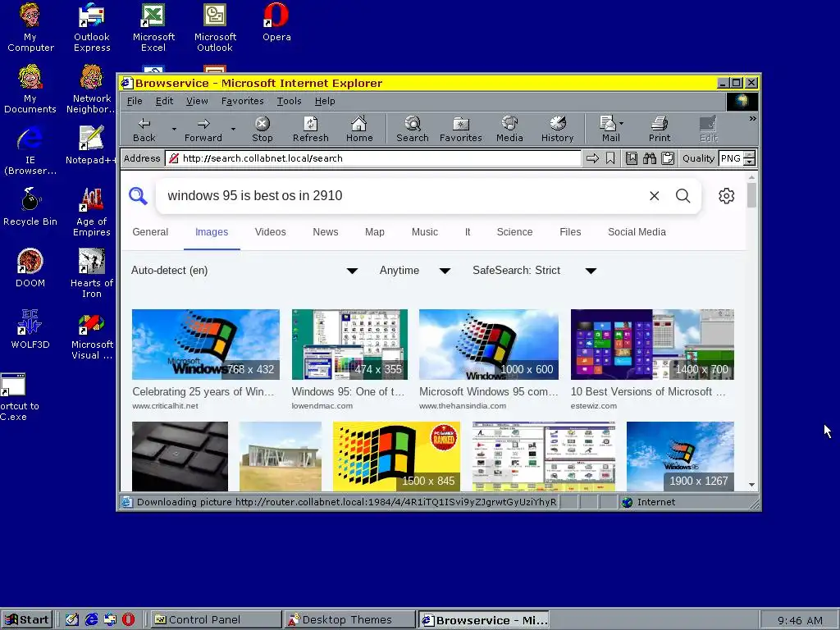Open the 474 x 355 screenshot thumbnail

[349, 345]
